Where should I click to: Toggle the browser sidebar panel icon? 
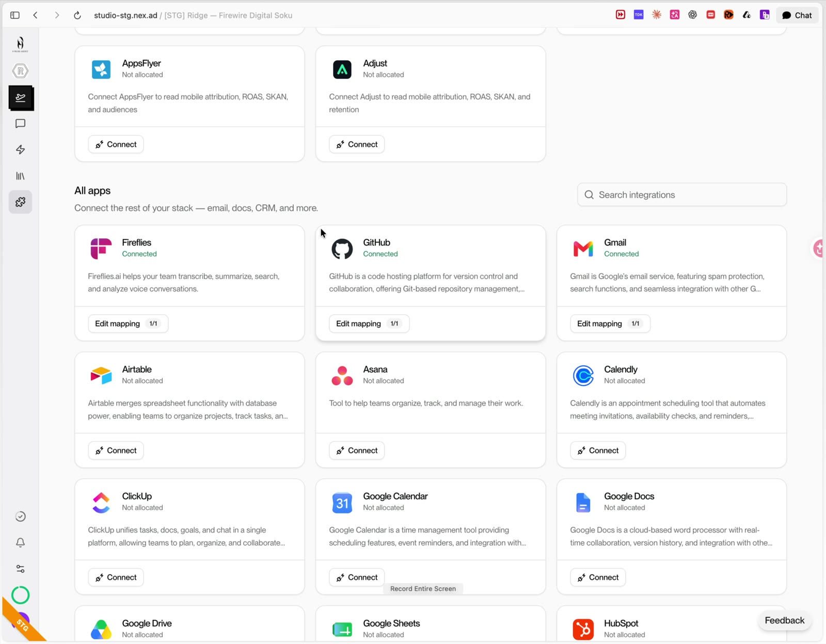point(15,15)
